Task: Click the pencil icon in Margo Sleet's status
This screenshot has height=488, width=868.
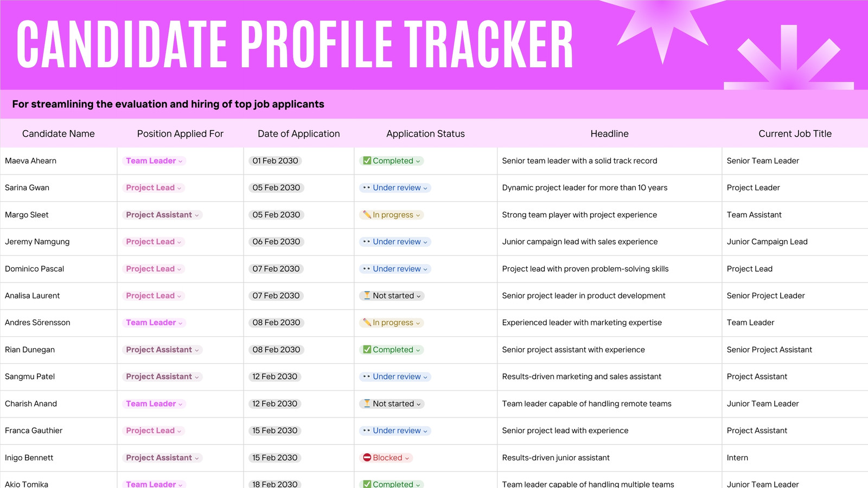Action: coord(367,215)
